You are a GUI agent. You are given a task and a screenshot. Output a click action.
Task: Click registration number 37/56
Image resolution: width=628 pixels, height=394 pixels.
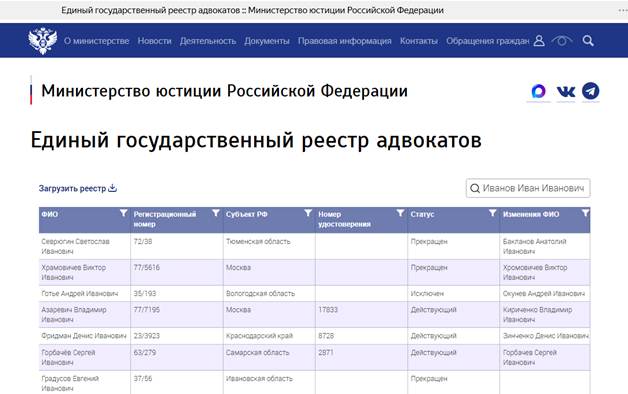tap(143, 378)
